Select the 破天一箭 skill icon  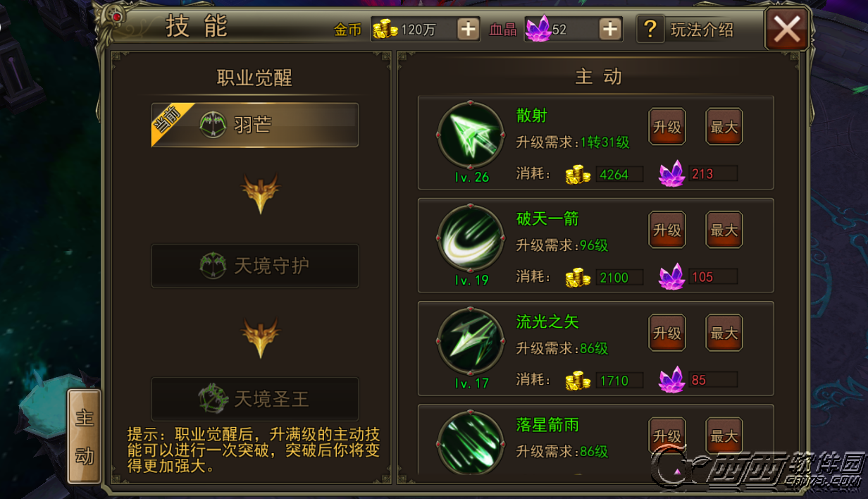point(471,238)
